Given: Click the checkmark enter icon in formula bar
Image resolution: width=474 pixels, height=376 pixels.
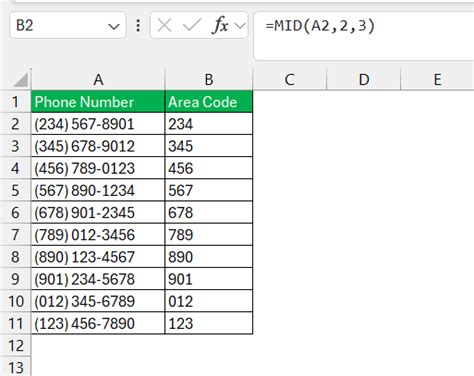Looking at the screenshot, I should 192,25.
